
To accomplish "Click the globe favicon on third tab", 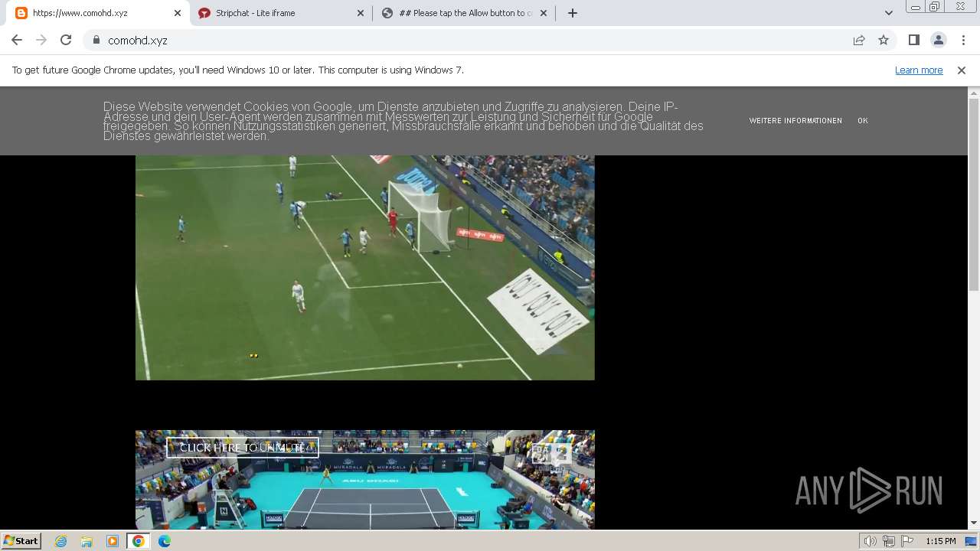I will [x=387, y=13].
